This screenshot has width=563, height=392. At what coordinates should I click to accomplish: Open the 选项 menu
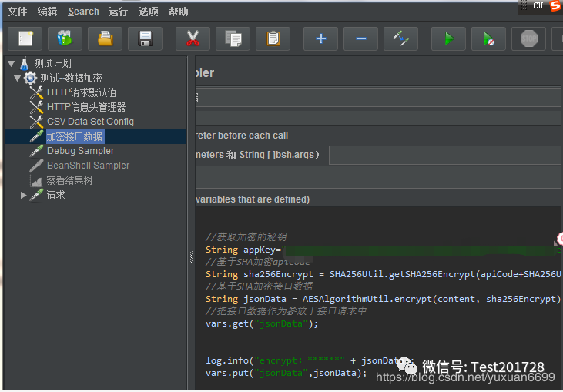pyautogui.click(x=149, y=12)
